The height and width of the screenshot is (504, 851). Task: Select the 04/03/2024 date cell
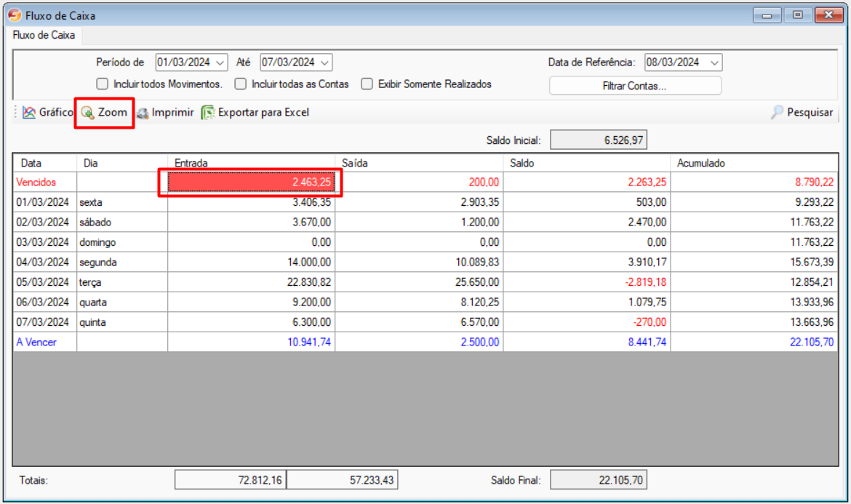point(45,263)
